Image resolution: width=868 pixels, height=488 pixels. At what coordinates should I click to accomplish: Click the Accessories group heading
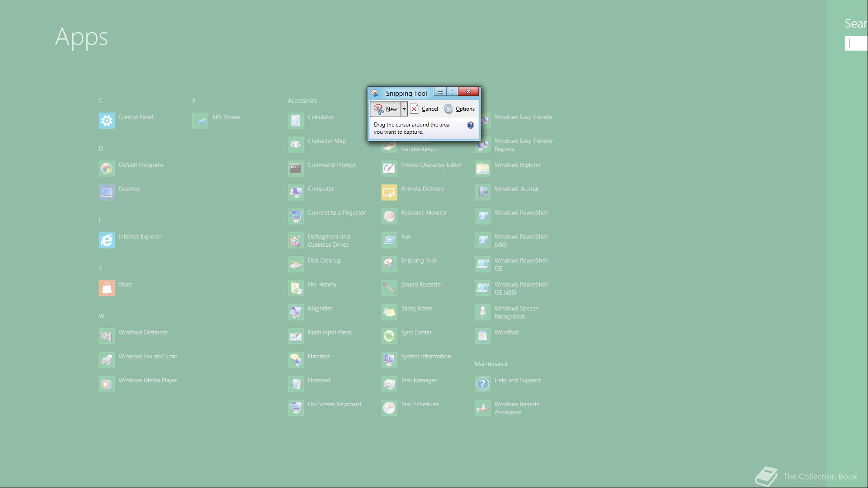[x=302, y=101]
